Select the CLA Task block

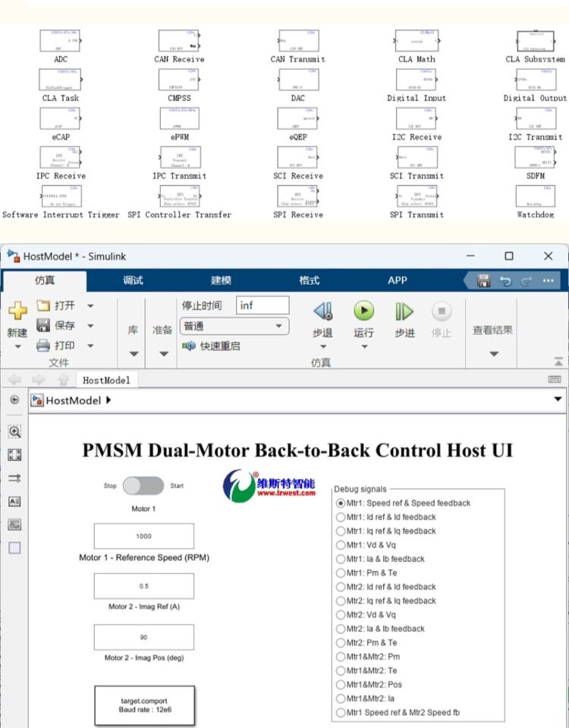click(61, 80)
